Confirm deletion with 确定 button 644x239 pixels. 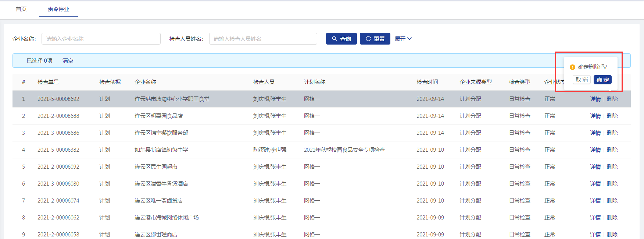pyautogui.click(x=602, y=80)
